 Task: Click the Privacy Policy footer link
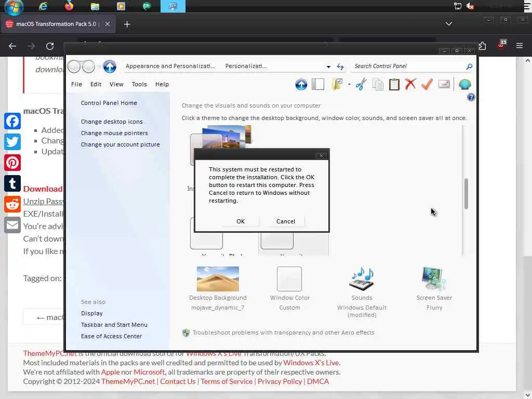point(280,381)
